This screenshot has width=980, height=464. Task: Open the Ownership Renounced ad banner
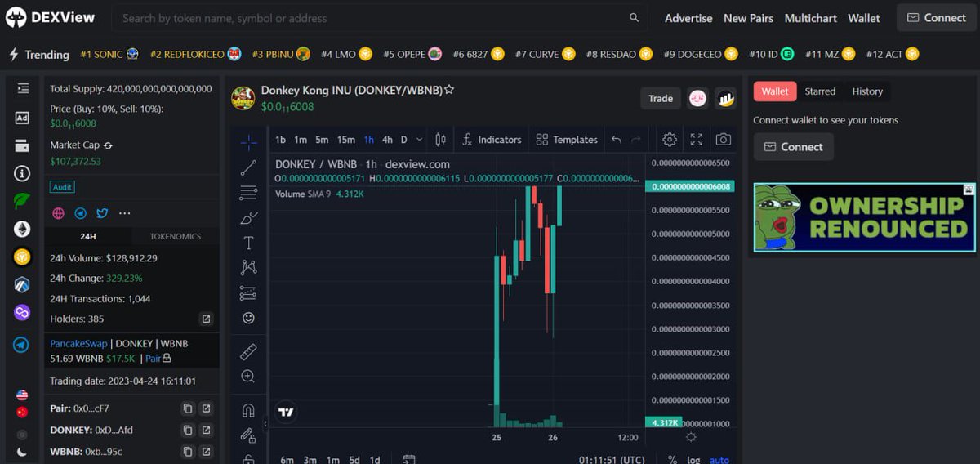tap(865, 217)
